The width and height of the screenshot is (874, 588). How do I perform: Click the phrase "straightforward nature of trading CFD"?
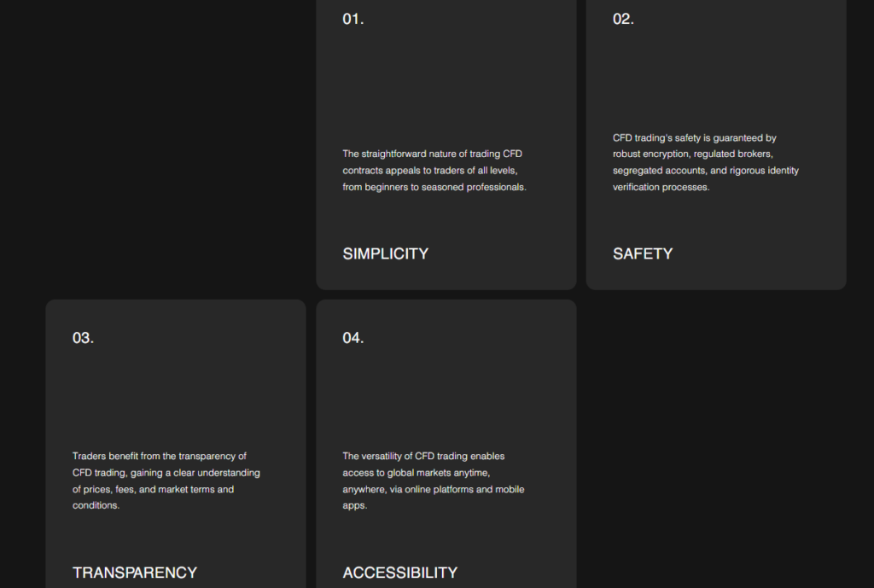(x=441, y=154)
